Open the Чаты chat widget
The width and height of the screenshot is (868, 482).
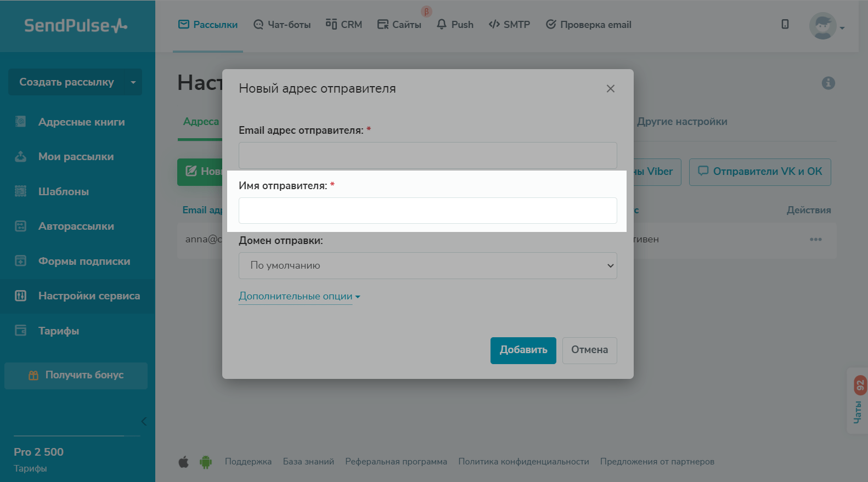click(x=858, y=401)
